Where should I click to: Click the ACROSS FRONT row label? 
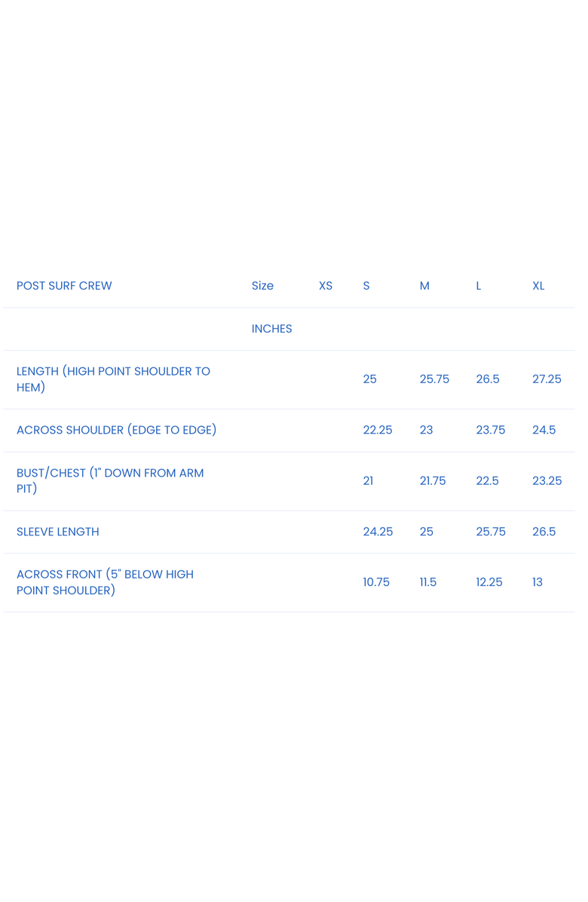[x=105, y=582]
